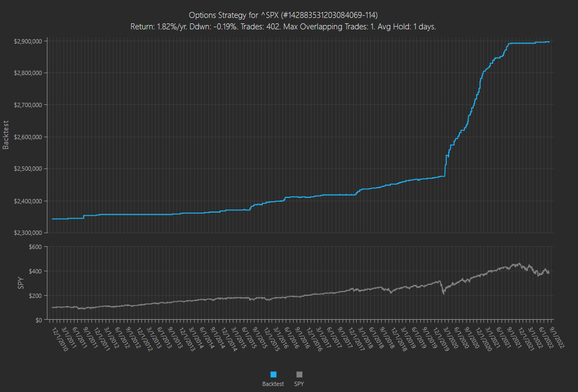Click the $600 tick on the SPY axis
Viewport: 578px width, 392px height.
click(x=35, y=247)
